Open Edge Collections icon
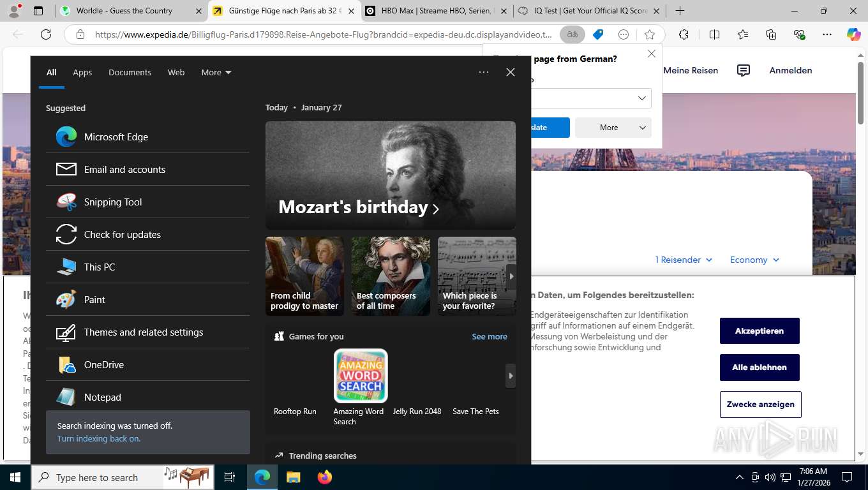This screenshot has width=868, height=490. (771, 34)
